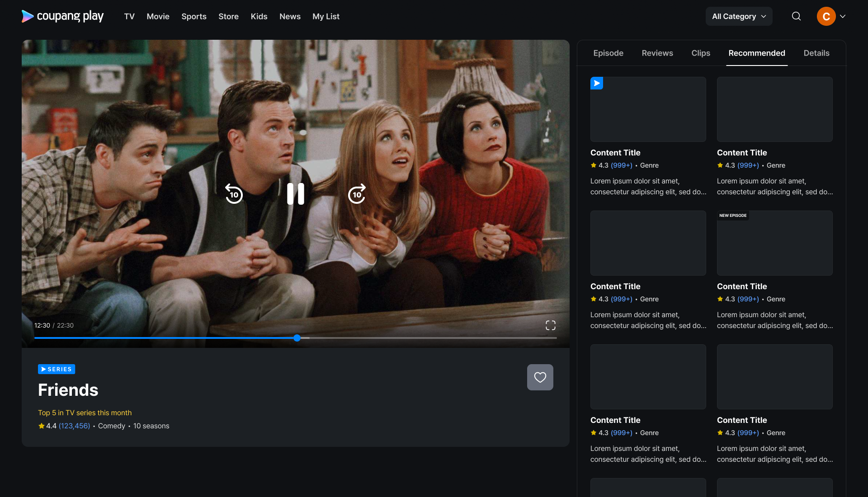Open My List from top menu
Image resolution: width=868 pixels, height=497 pixels.
pos(325,16)
